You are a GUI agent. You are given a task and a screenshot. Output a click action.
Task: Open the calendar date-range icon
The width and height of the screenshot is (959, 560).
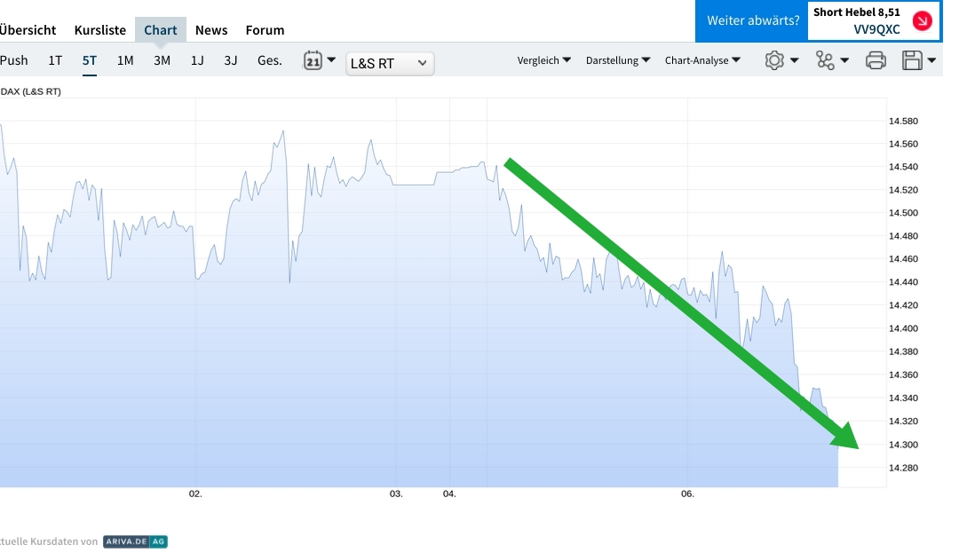click(313, 59)
